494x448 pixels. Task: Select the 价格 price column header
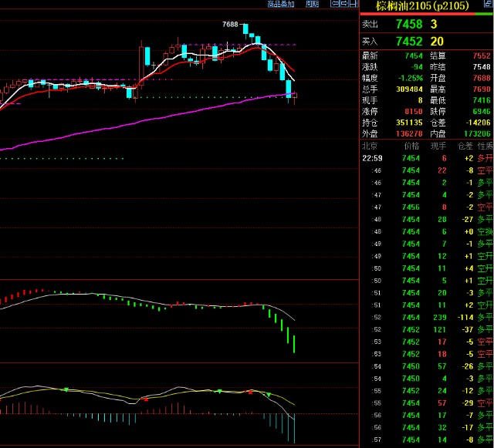click(411, 146)
